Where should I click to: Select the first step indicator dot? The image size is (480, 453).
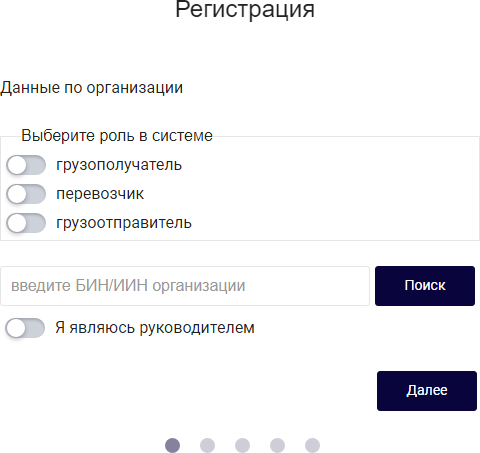pyautogui.click(x=172, y=445)
